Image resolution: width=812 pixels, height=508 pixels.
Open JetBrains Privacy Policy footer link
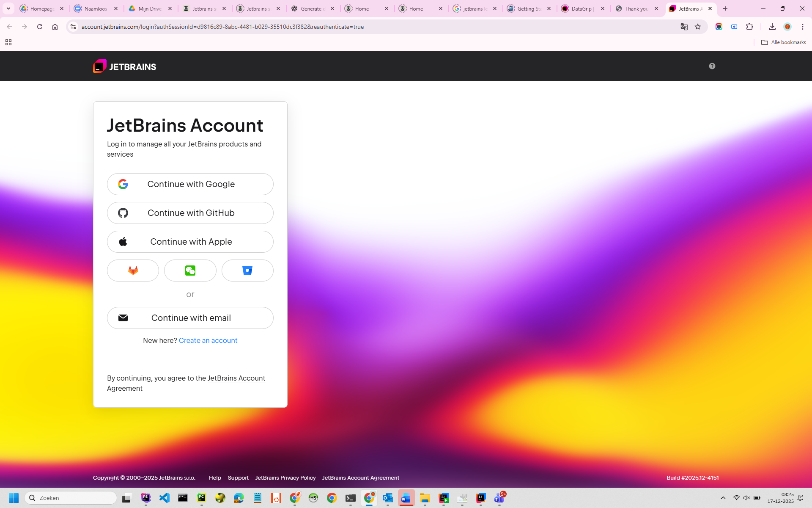[x=285, y=478]
